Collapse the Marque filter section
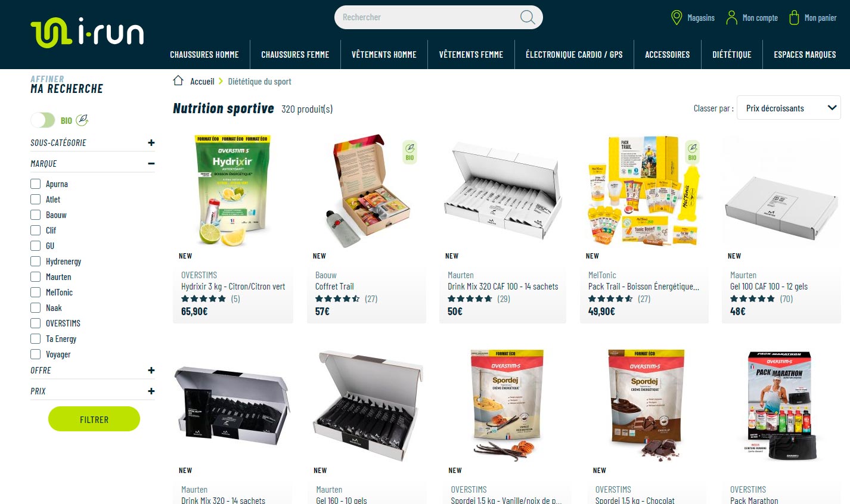850x504 pixels. tap(151, 163)
